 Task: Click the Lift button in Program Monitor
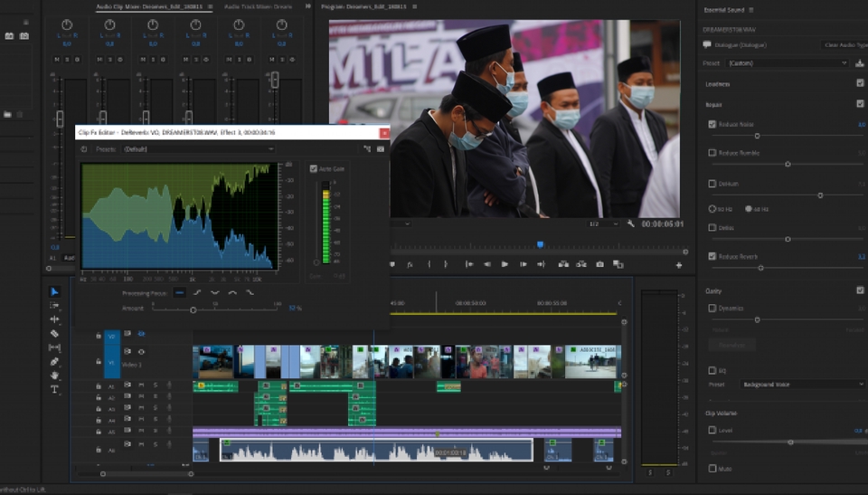(x=563, y=264)
